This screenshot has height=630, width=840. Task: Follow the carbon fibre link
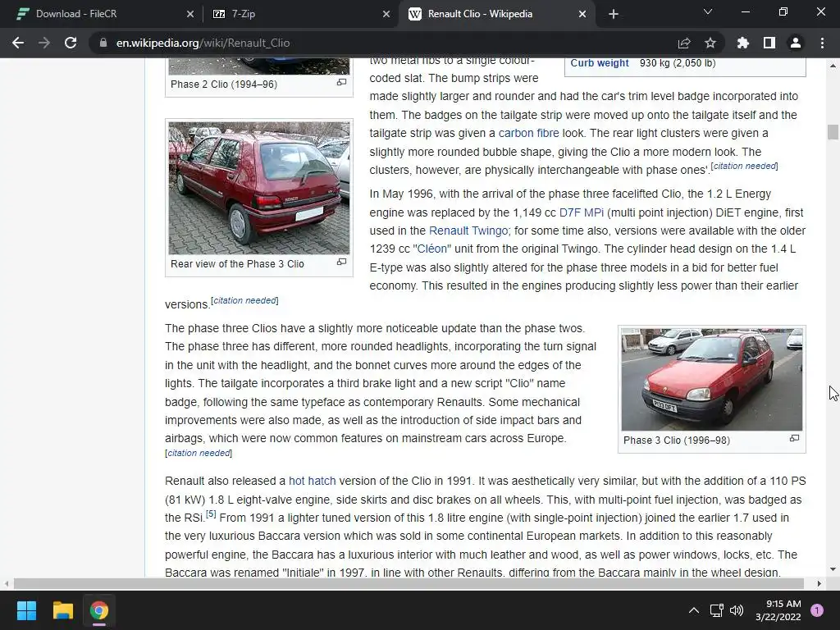coord(528,133)
